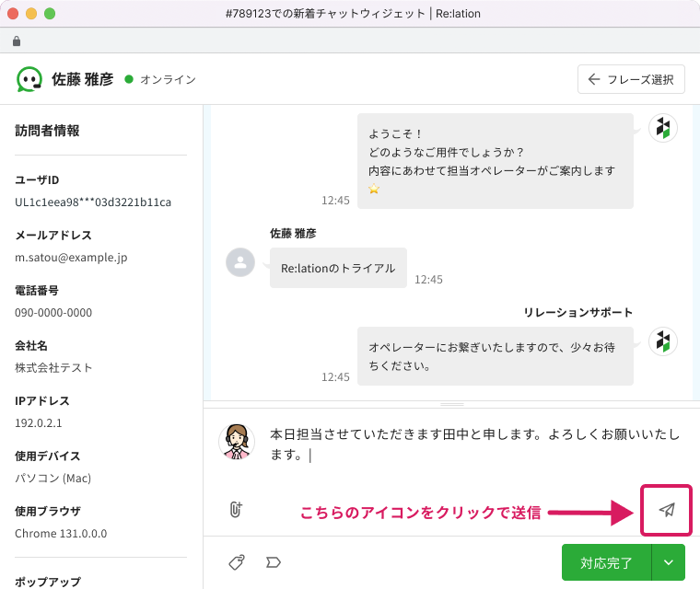Click the green オンライン status indicator
This screenshot has width=700, height=589.
(130, 79)
